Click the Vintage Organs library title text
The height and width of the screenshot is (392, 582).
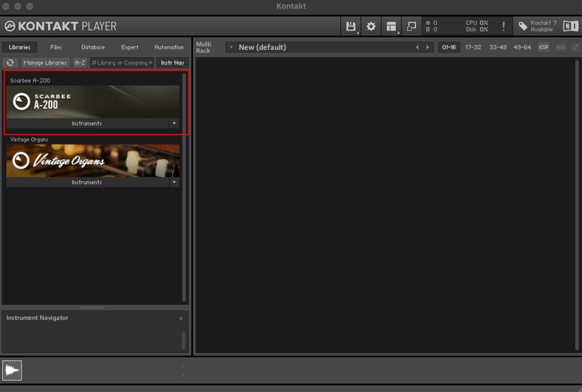click(x=30, y=139)
